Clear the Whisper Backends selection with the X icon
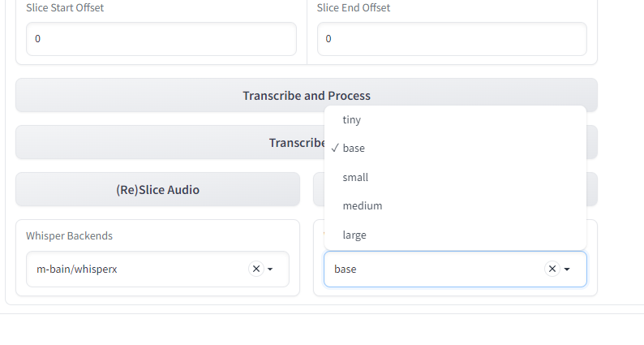Viewport: 644px width, 345px height. [x=256, y=269]
